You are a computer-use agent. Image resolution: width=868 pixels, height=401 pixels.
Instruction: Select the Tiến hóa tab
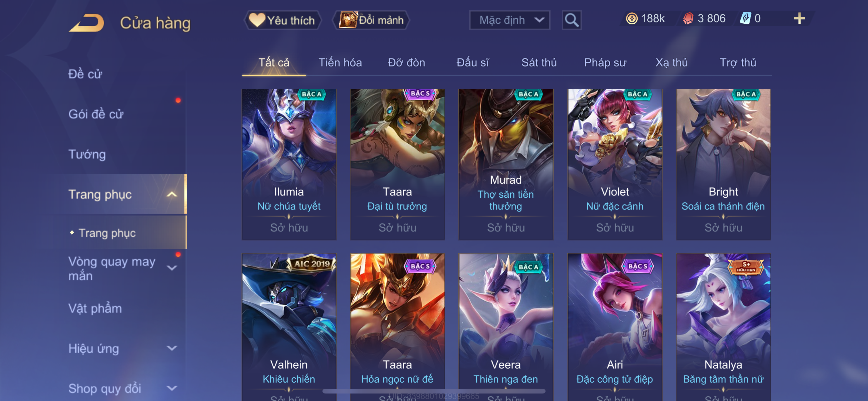click(x=340, y=63)
